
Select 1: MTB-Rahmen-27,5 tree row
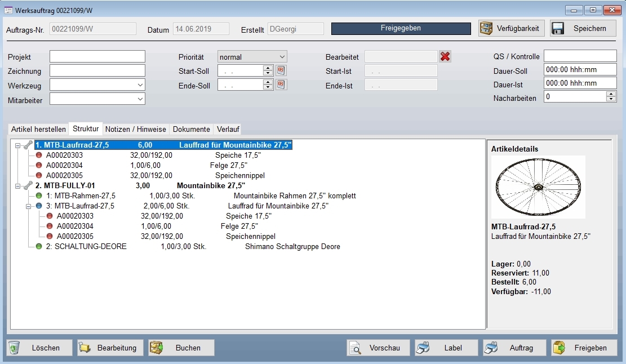click(x=201, y=196)
